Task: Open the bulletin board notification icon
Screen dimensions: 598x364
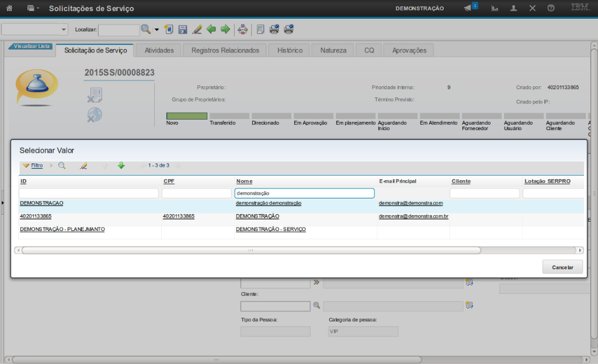Action: [x=468, y=8]
